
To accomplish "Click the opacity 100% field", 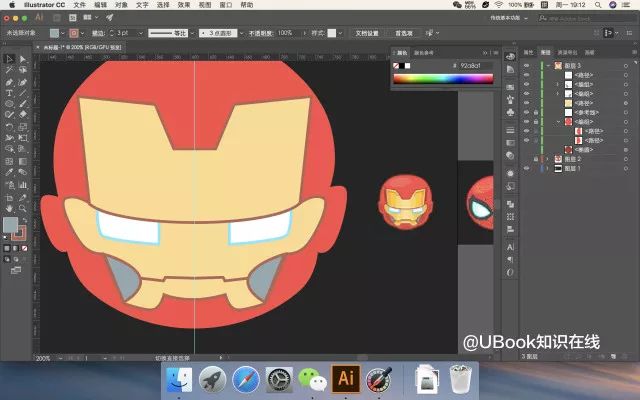I will pyautogui.click(x=289, y=33).
